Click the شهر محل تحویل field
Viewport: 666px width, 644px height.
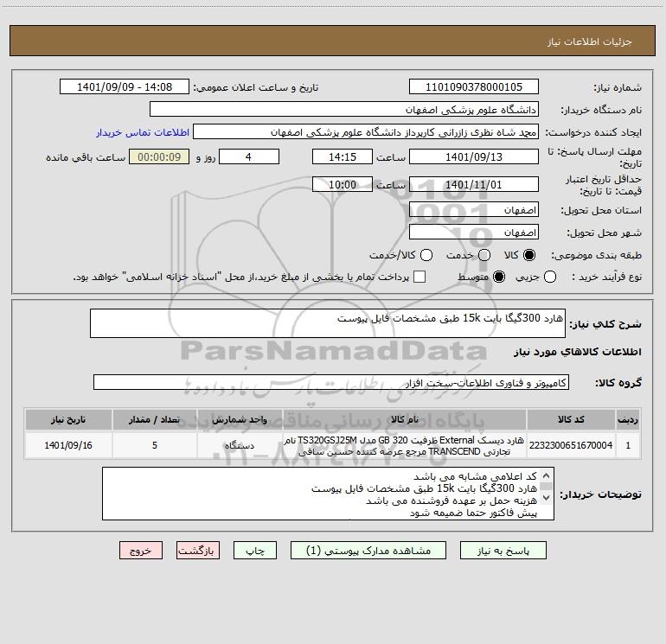(x=474, y=232)
